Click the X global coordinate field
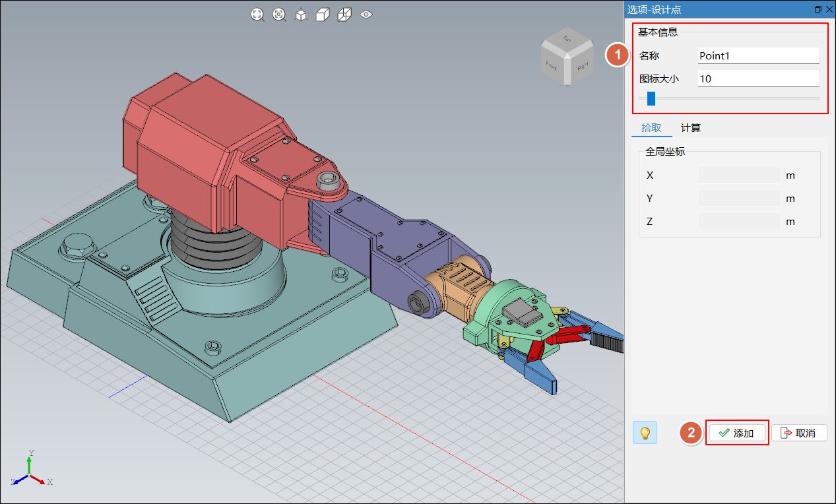The height and width of the screenshot is (504, 836). 739,175
